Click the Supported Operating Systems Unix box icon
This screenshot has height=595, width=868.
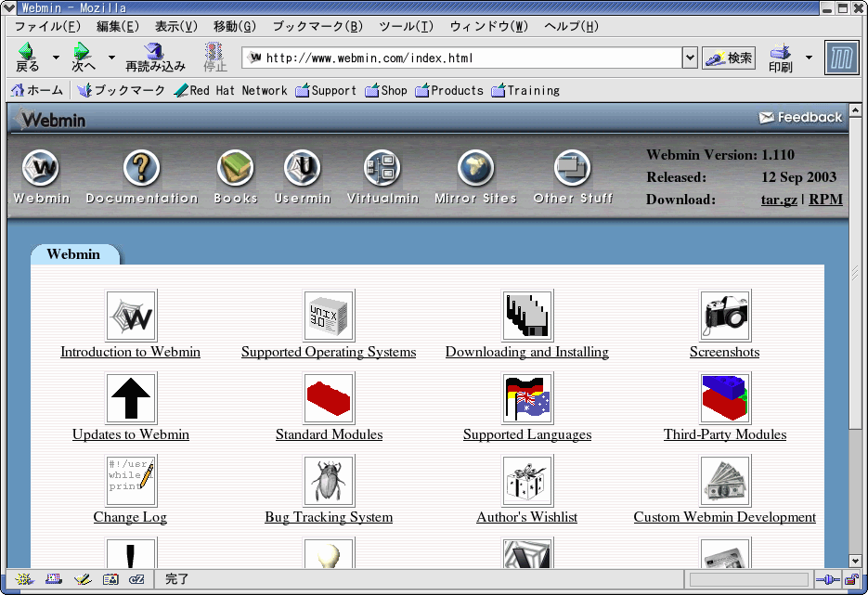pyautogui.click(x=330, y=316)
